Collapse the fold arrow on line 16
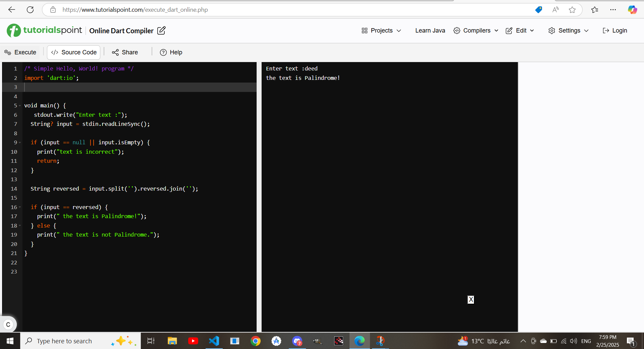Screen dimensions: 644x349 point(20,207)
